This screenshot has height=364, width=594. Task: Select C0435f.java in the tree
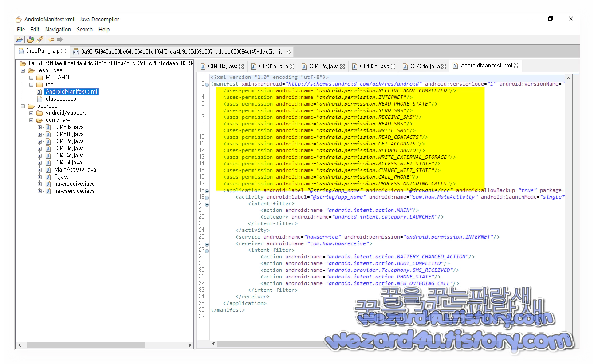pyautogui.click(x=69, y=163)
